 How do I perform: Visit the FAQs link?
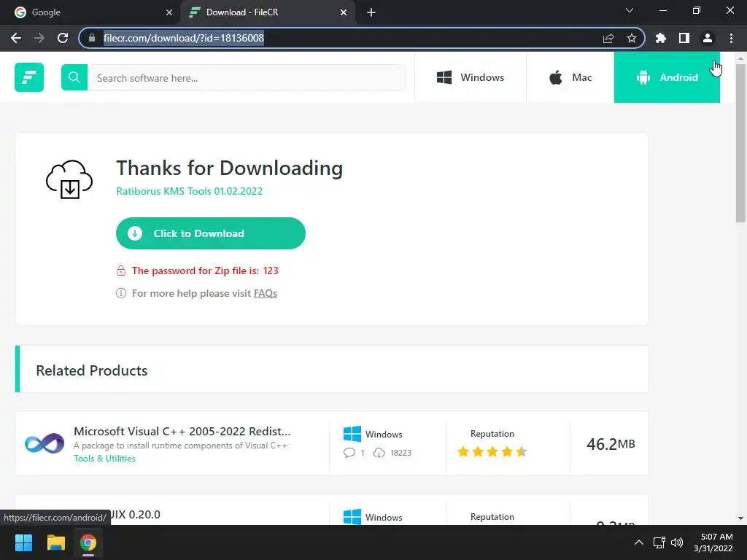266,293
